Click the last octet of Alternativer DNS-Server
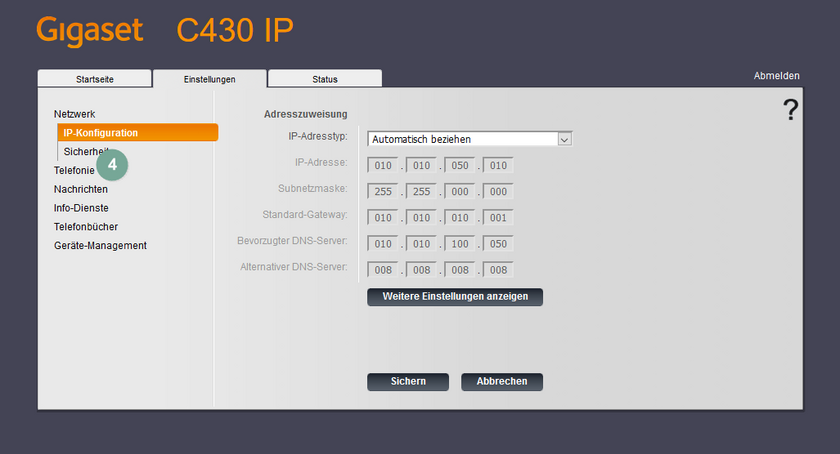840x454 pixels. tap(498, 270)
